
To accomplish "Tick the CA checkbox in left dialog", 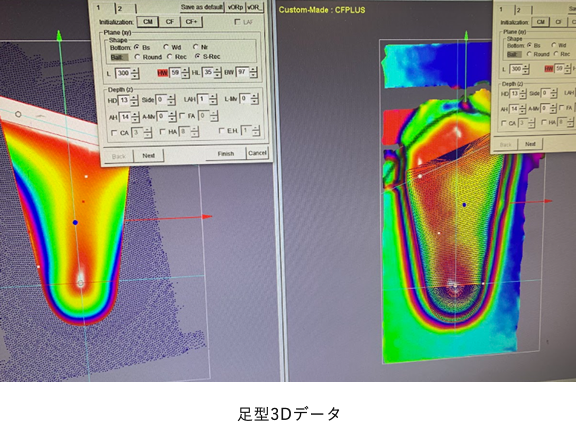I will click(114, 133).
